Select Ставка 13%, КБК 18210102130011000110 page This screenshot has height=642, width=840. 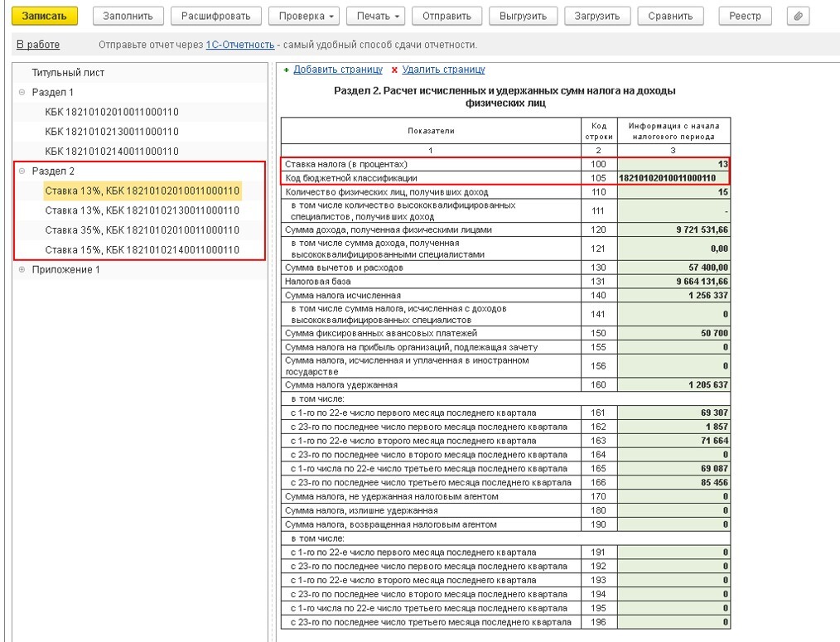pos(142,210)
